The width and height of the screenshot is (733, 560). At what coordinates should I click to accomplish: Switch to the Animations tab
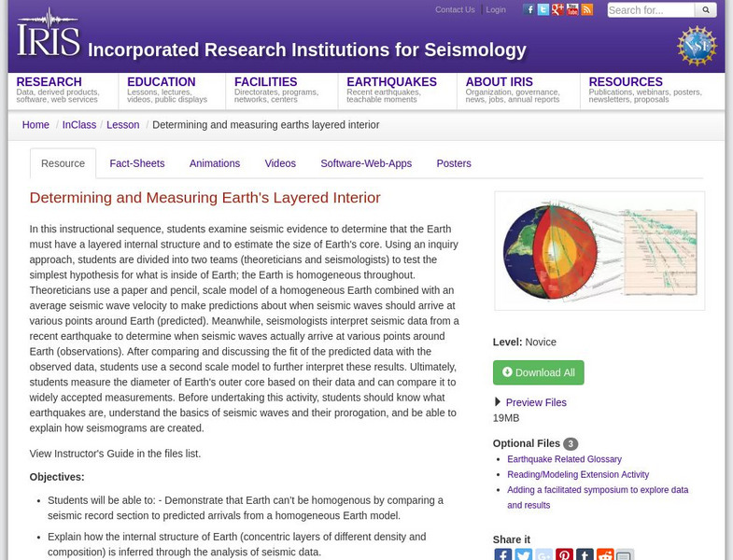pos(215,163)
